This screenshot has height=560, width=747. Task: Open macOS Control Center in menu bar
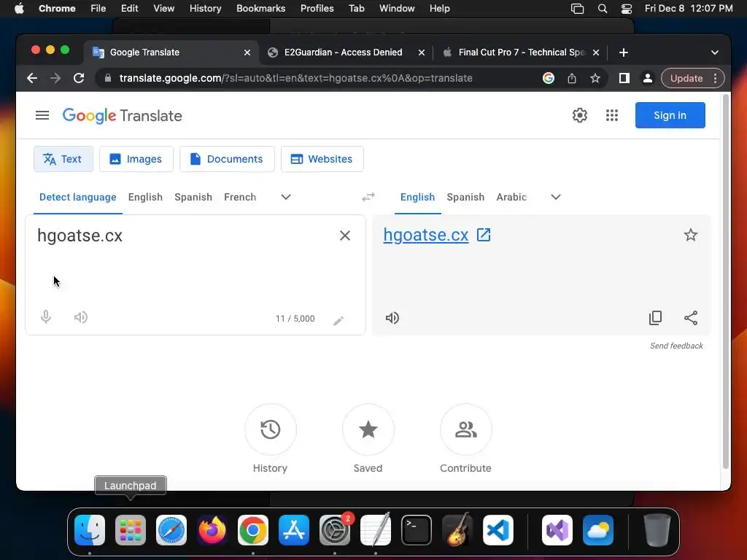tap(627, 9)
